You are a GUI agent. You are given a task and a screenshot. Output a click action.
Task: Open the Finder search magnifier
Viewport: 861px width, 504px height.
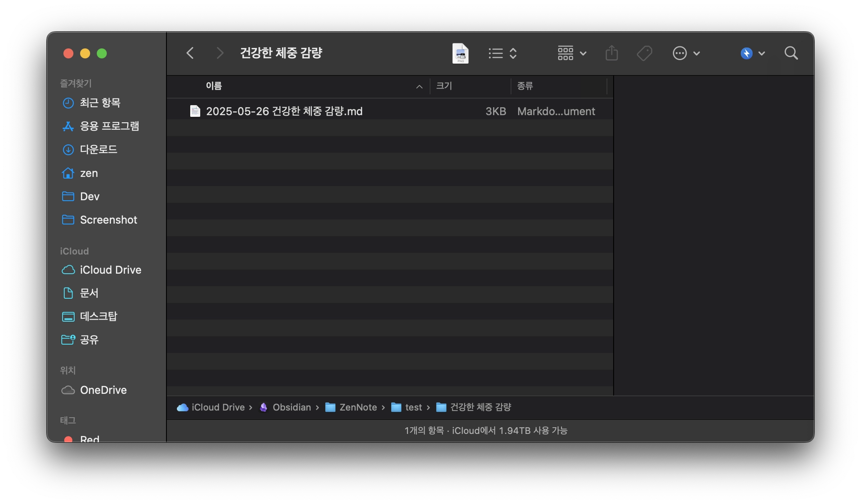791,53
